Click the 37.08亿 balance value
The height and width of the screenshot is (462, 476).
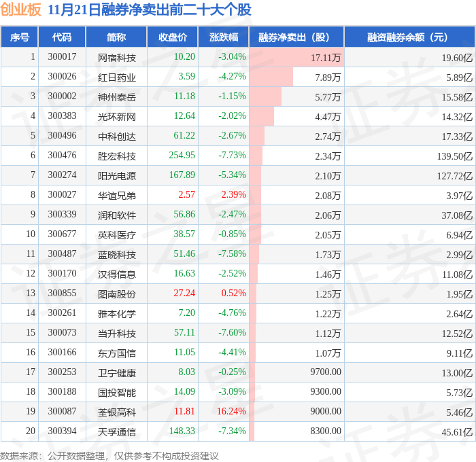click(457, 215)
